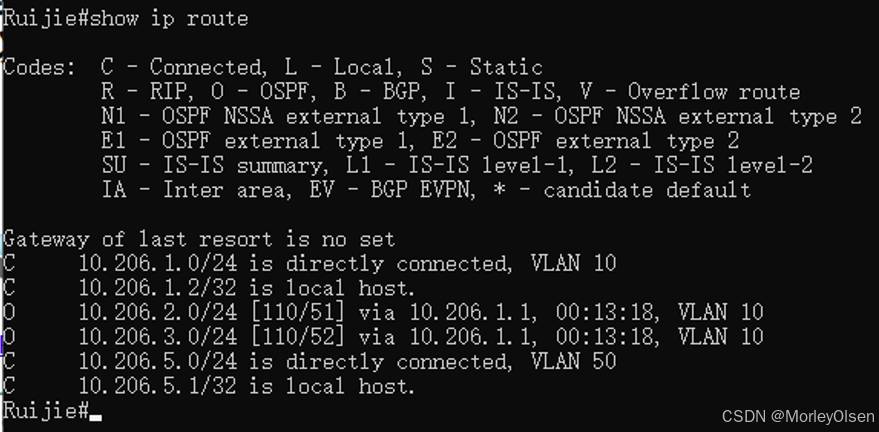
Task: Click "V - Overflow route" in the legend
Action: coord(714,93)
